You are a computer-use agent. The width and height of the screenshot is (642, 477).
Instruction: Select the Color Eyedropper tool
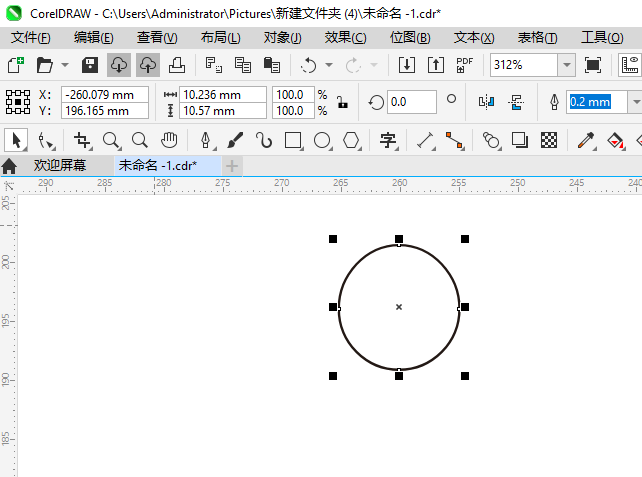coord(586,140)
